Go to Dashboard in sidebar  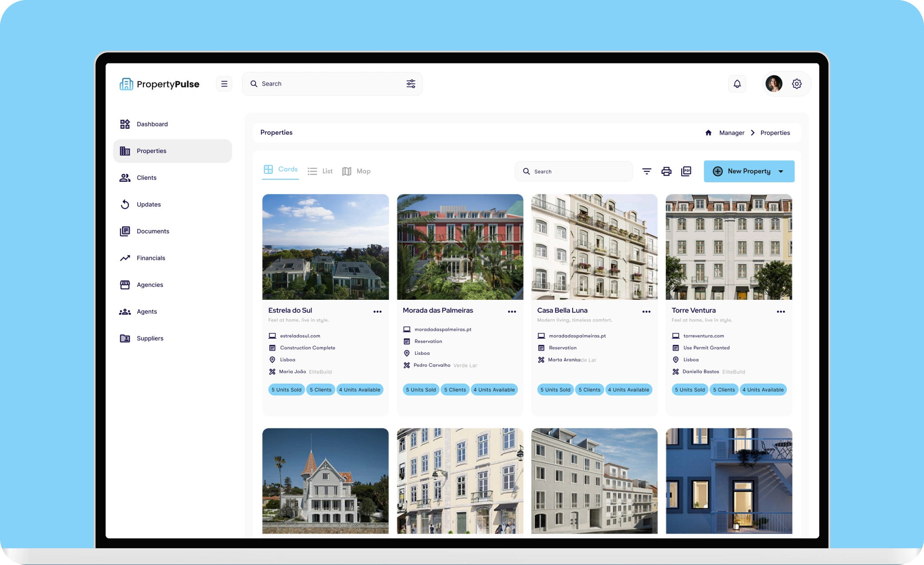coord(173,124)
